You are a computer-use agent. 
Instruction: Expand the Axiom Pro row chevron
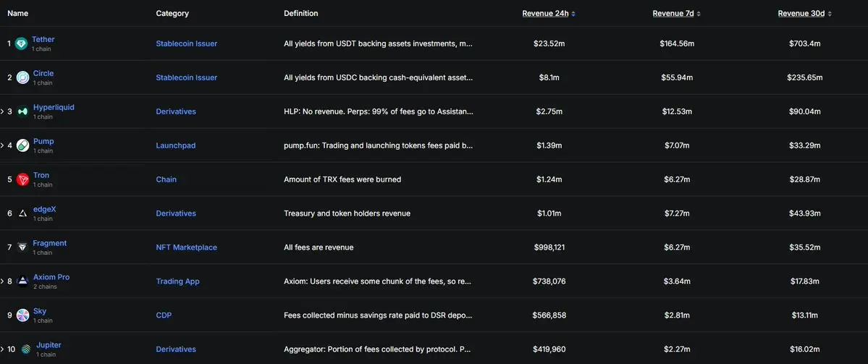pyautogui.click(x=2, y=282)
